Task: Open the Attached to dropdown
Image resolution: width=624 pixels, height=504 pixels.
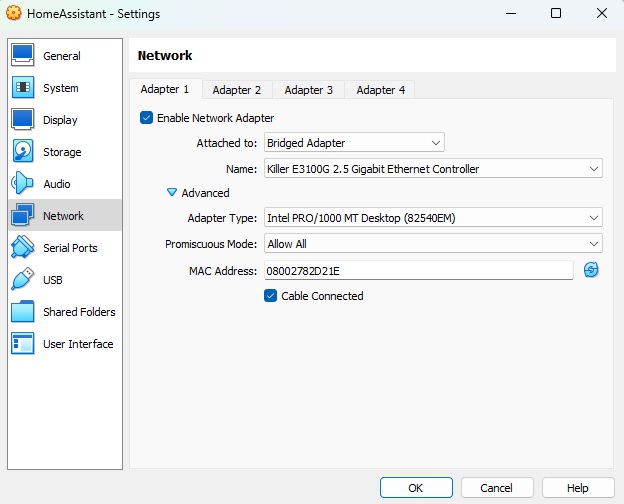Action: (354, 143)
